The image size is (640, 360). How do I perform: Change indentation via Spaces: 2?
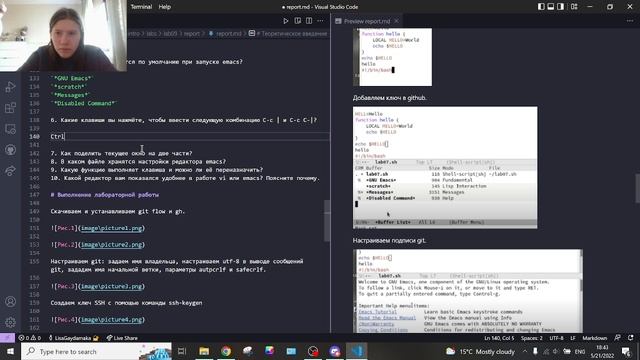coord(531,338)
